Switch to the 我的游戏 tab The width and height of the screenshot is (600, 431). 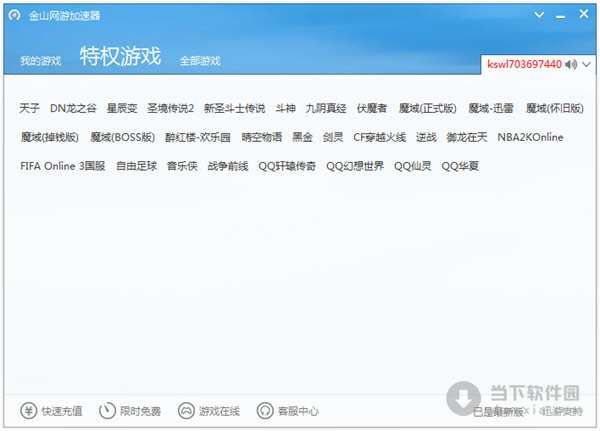[41, 60]
